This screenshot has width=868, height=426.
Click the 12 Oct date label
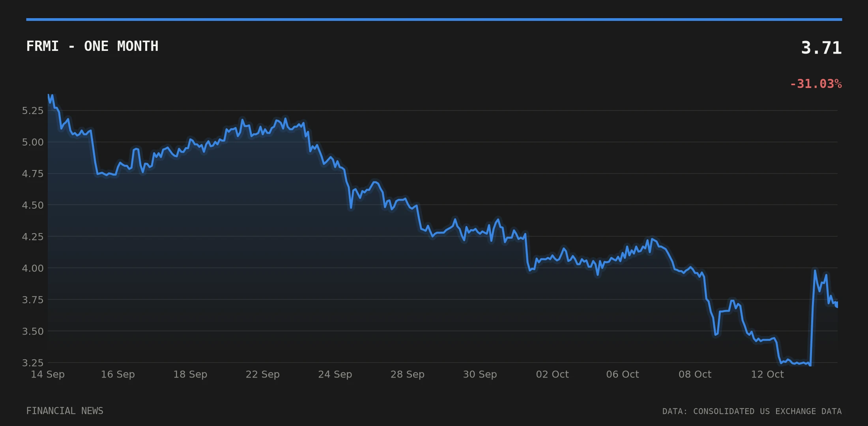(x=767, y=374)
